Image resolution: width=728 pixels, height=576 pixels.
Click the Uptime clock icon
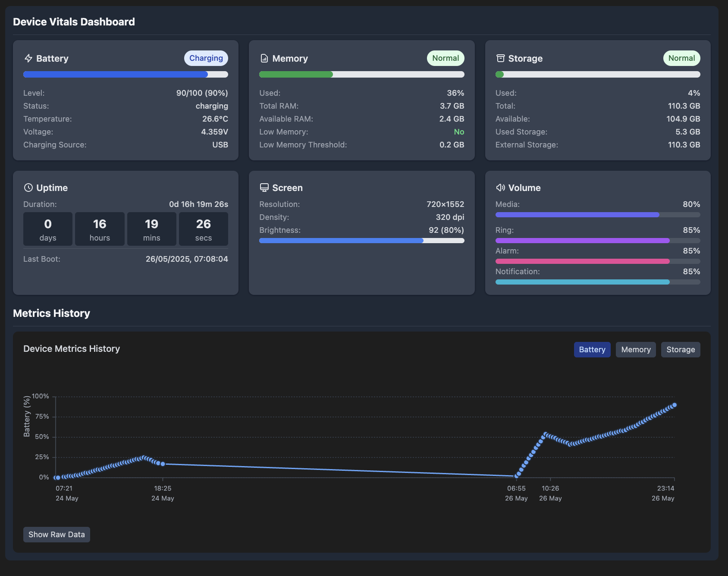(x=28, y=188)
